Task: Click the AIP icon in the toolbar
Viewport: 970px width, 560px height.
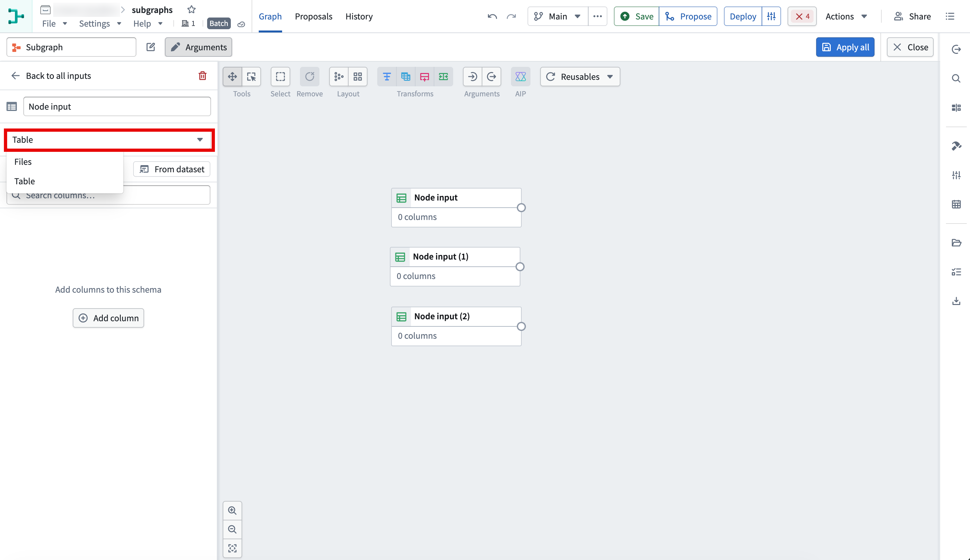Action: tap(520, 77)
